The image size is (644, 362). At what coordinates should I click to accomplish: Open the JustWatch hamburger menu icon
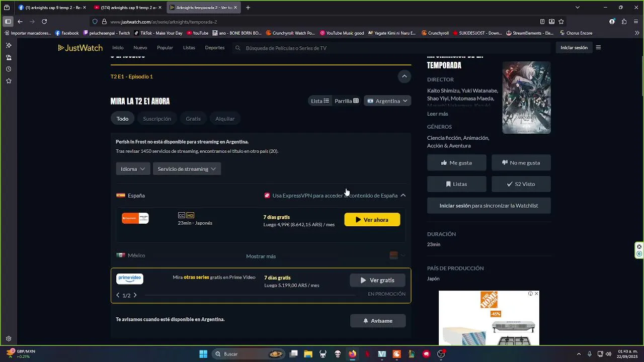tap(598, 48)
